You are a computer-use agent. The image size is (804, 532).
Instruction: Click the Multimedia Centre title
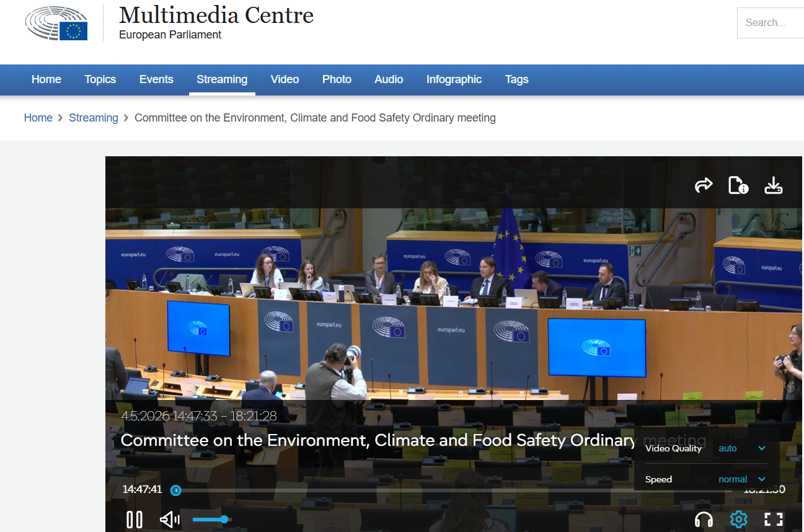[x=216, y=15]
